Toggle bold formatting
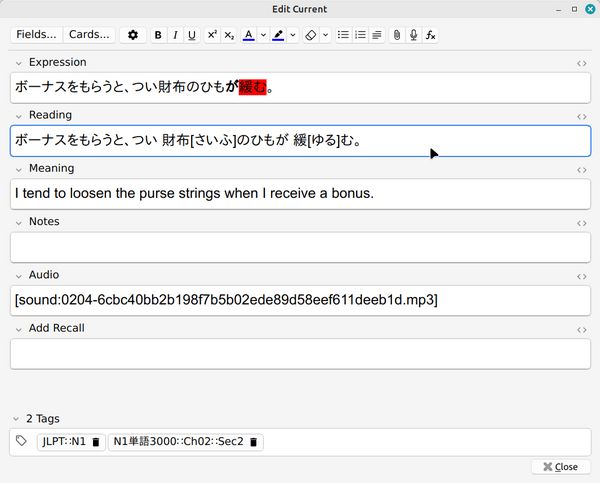Screen dimensions: 600x483 click(158, 35)
